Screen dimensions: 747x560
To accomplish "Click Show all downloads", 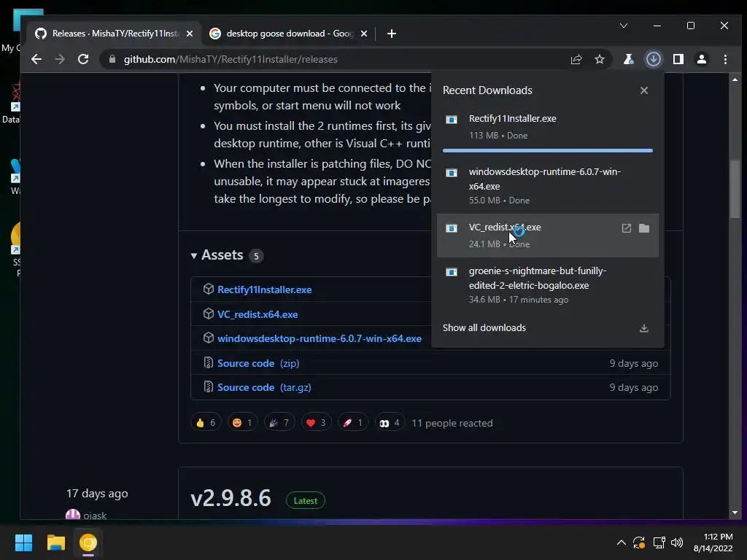I will pos(484,327).
